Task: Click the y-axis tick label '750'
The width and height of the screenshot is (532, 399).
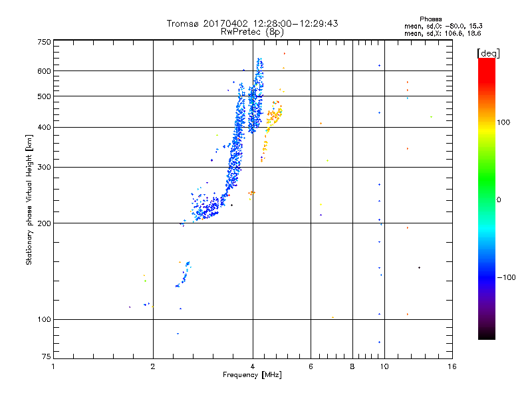Action: click(44, 42)
